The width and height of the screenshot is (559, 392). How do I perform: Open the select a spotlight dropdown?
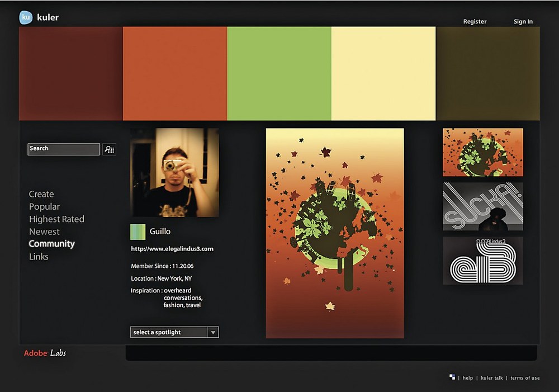tap(174, 332)
